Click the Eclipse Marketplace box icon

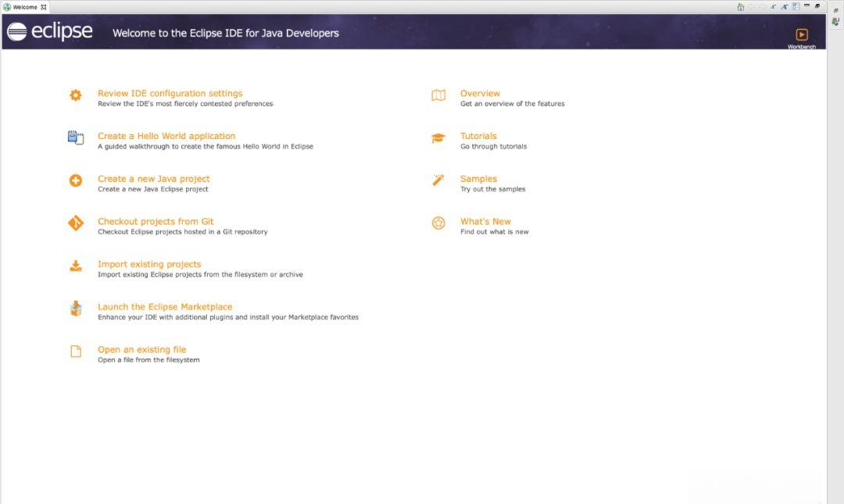pos(75,309)
